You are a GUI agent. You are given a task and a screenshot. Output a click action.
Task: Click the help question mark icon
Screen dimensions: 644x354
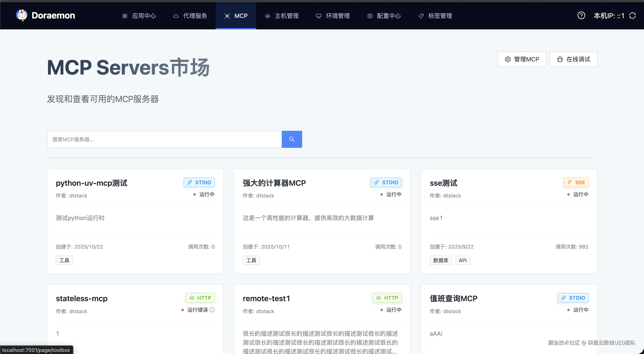pyautogui.click(x=581, y=16)
